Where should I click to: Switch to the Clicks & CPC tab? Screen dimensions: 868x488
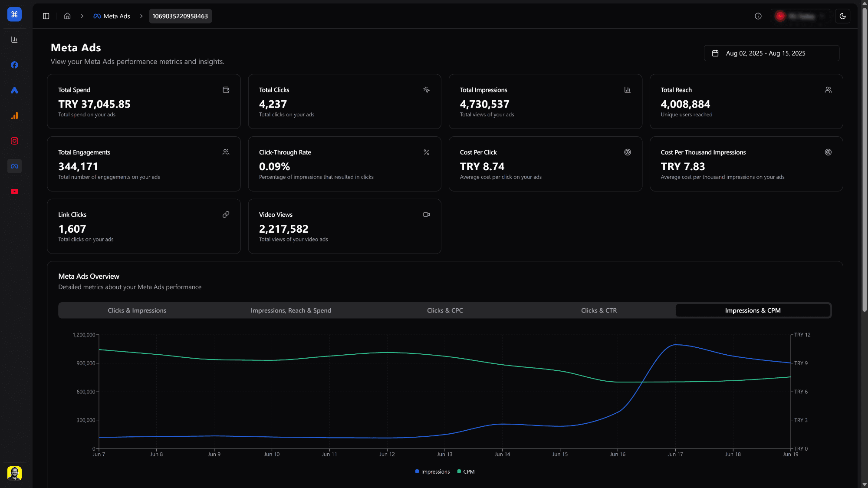[x=445, y=310]
